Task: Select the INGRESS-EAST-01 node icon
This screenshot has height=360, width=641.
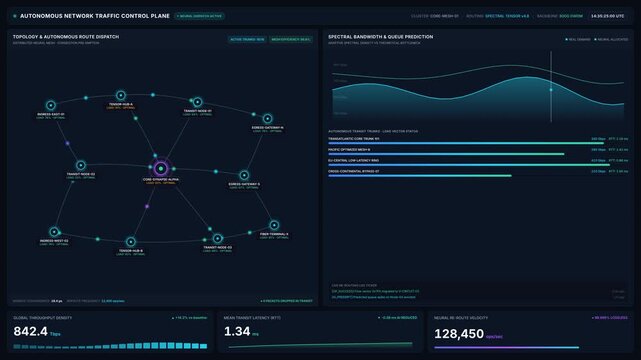Action: click(x=50, y=105)
